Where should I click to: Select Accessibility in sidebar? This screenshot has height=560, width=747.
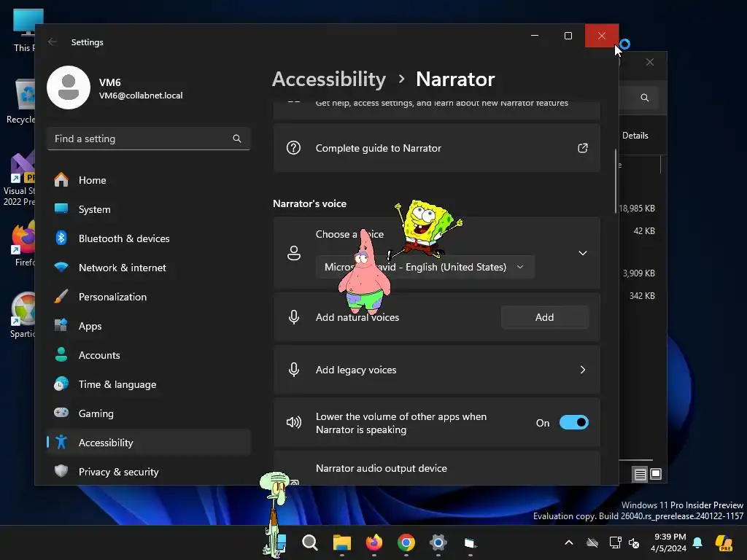tap(148, 443)
